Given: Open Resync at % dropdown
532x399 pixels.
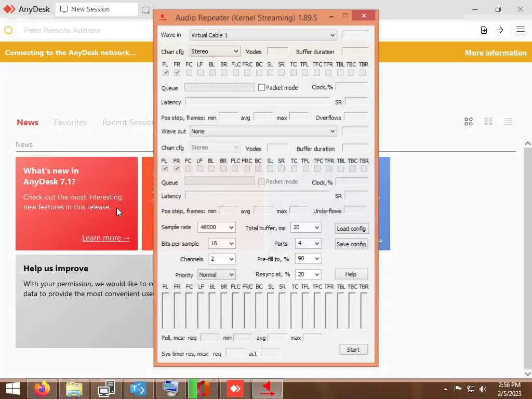Looking at the screenshot, I should click(x=308, y=274).
